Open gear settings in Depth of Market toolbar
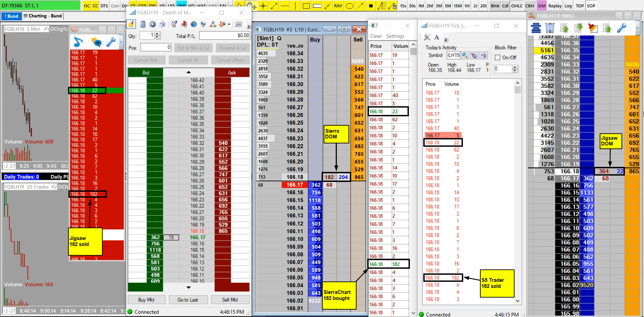644x317 pixels. [153, 24]
